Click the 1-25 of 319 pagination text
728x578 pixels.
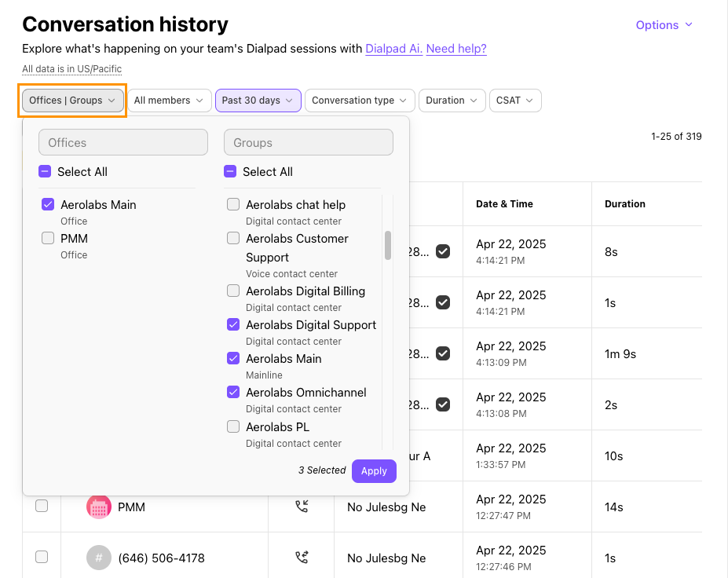[x=676, y=137]
